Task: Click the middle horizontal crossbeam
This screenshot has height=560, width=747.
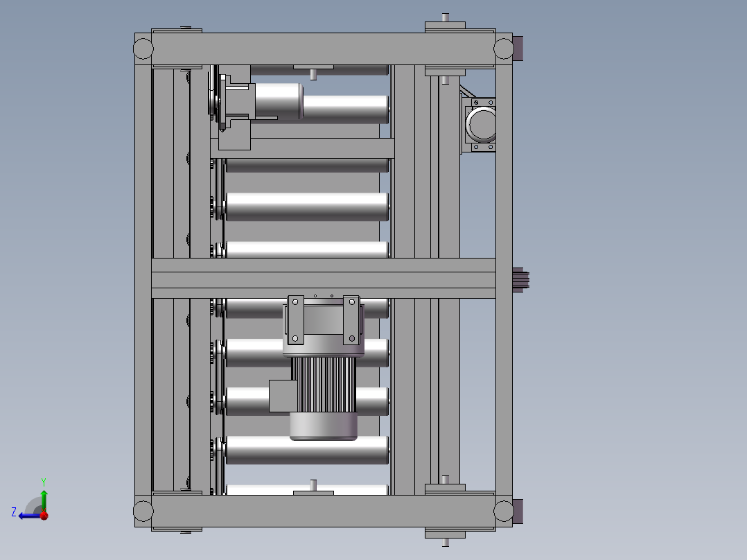Action: pyautogui.click(x=312, y=274)
